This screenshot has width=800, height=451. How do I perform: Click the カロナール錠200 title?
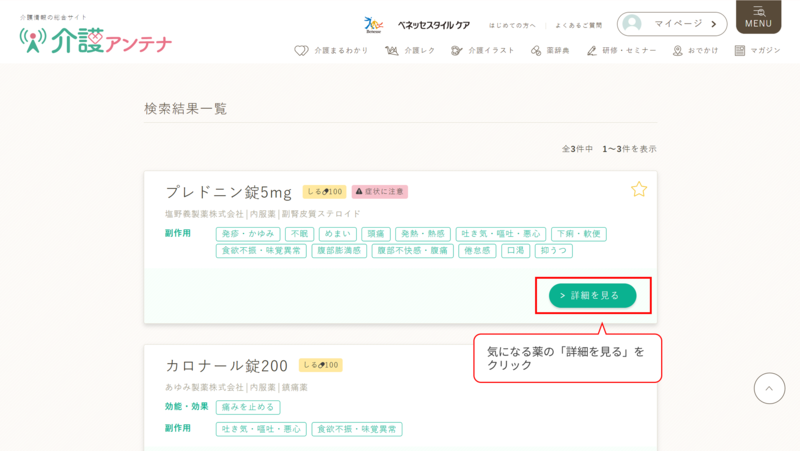click(227, 365)
